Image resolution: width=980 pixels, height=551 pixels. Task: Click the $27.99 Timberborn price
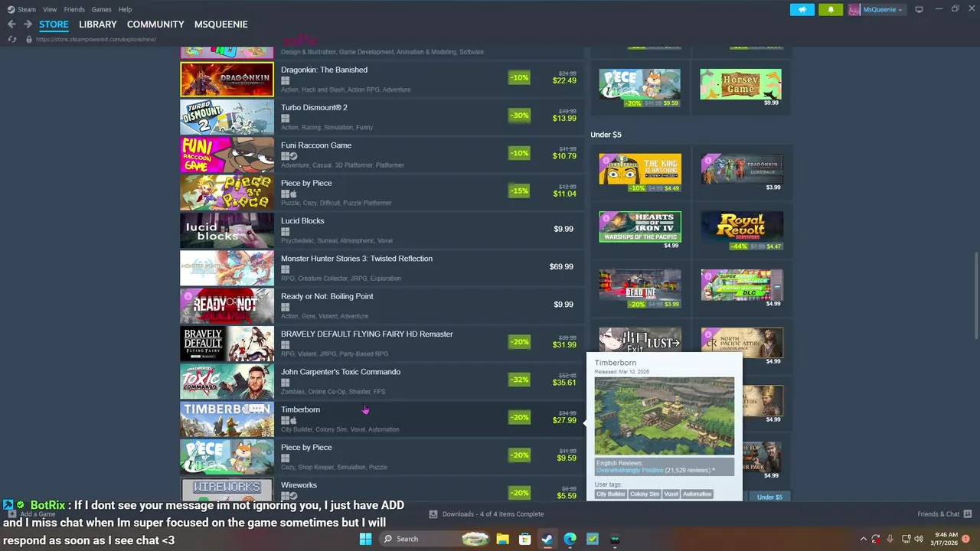pos(564,420)
